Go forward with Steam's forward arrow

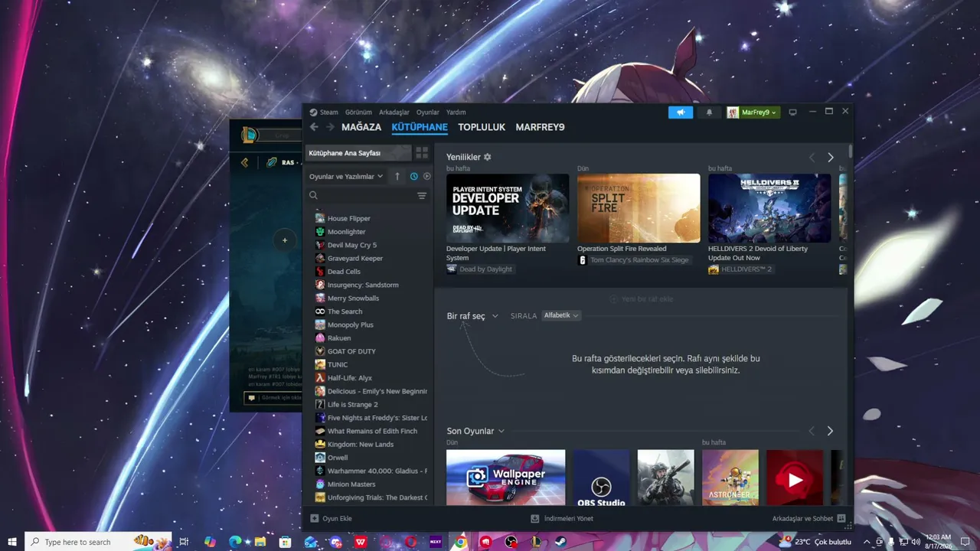330,127
